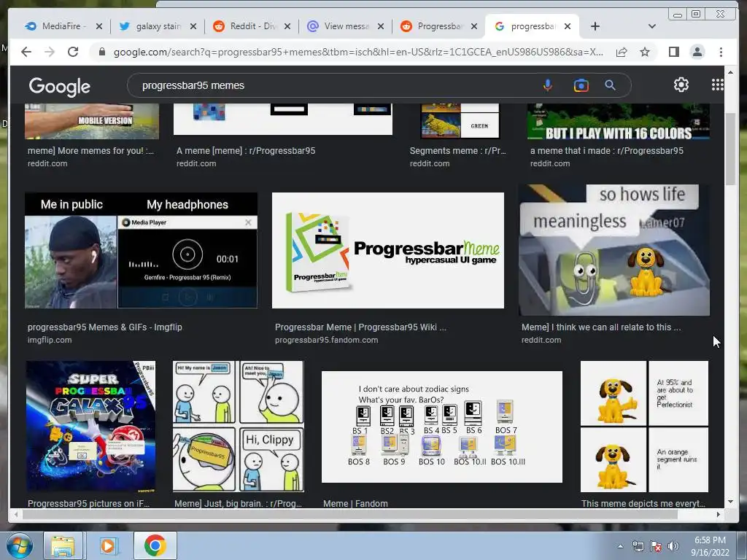Viewport: 747px width, 560px height.
Task: Open the orange segment dog meme
Action: point(645,426)
